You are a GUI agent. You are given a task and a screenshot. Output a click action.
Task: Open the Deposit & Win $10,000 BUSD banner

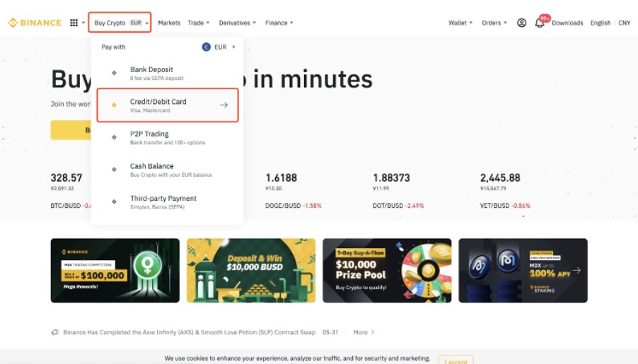251,271
